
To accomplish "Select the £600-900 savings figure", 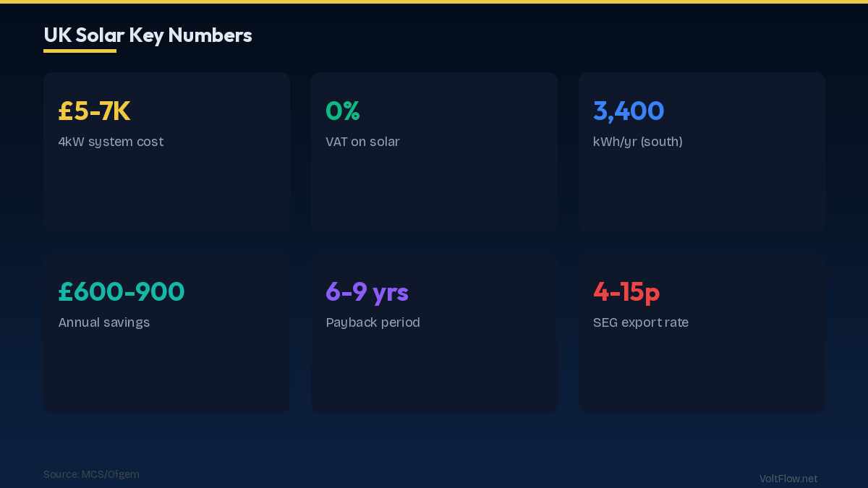I will coord(122,292).
